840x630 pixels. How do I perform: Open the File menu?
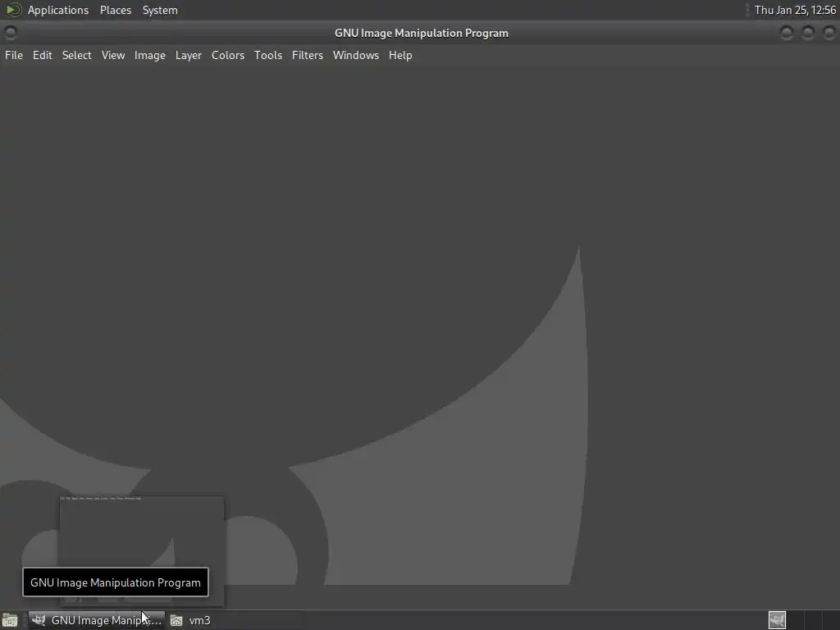click(14, 55)
